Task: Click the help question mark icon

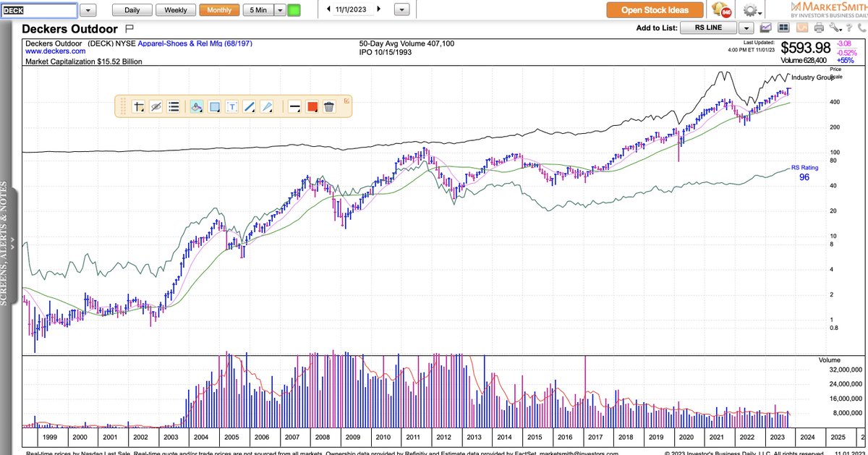Action: 851,28
